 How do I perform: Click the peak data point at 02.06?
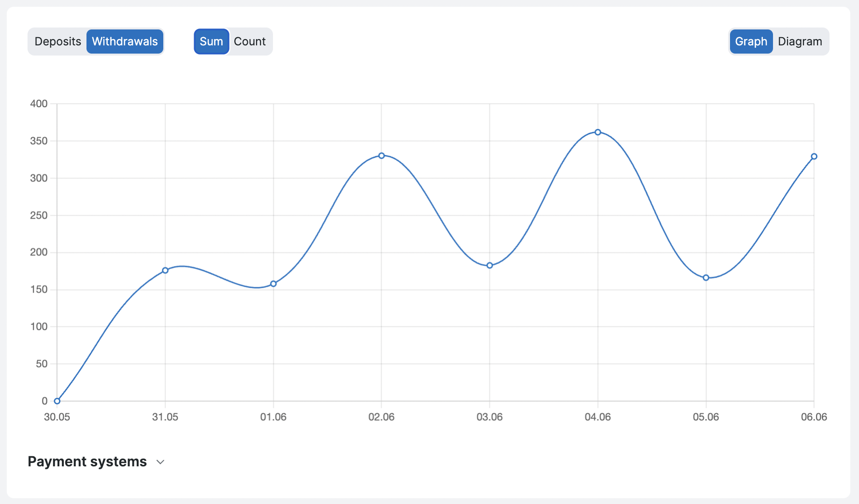pos(382,155)
